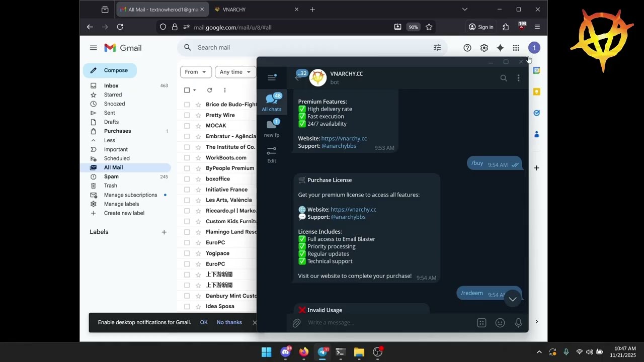The width and height of the screenshot is (644, 362).
Task: Open Telegram new fp folder
Action: pyautogui.click(x=272, y=128)
